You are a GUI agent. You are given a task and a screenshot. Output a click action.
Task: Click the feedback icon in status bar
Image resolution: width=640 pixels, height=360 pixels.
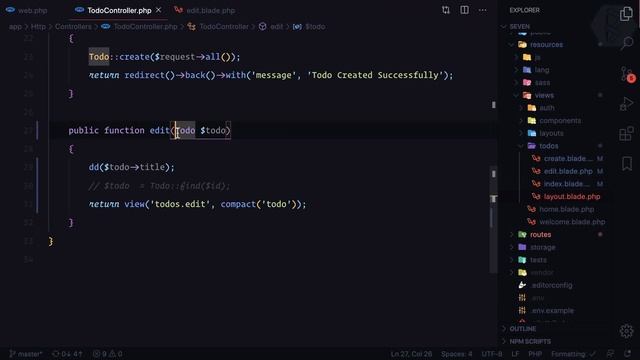(611, 354)
